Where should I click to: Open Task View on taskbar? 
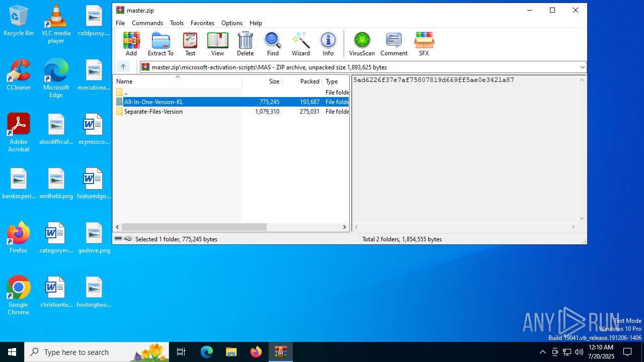181,352
